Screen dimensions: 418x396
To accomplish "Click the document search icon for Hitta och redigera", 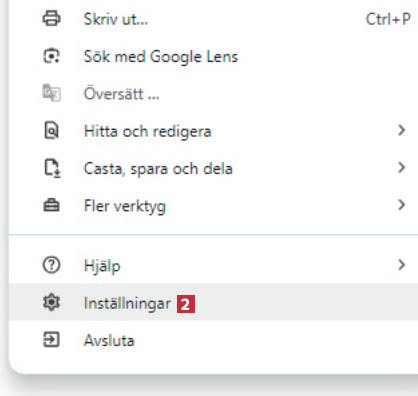I will [x=51, y=130].
